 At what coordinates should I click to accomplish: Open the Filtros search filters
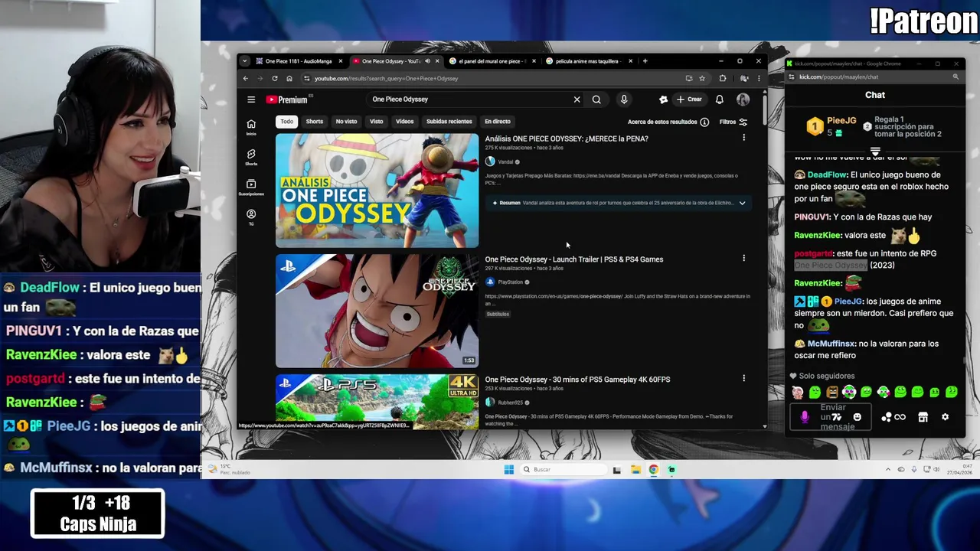tap(733, 122)
